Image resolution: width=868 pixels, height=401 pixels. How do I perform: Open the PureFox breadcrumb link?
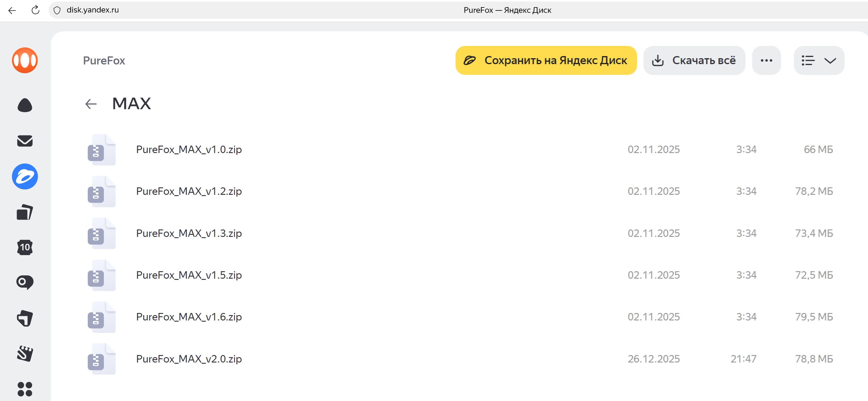point(104,61)
